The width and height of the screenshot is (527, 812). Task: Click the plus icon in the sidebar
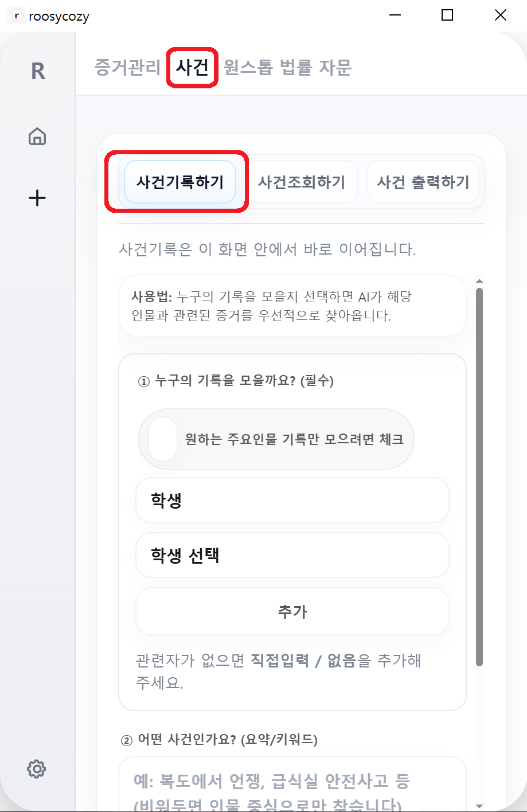point(37,197)
